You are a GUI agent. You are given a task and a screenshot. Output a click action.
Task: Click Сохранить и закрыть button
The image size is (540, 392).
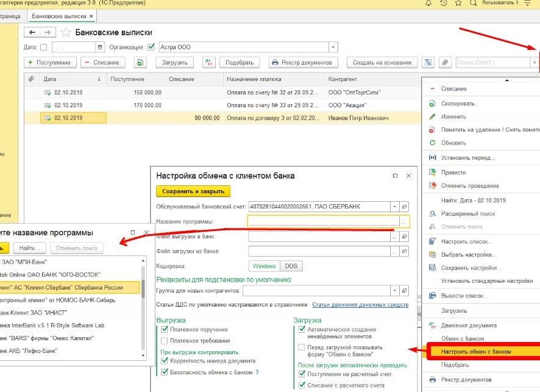[x=193, y=191]
